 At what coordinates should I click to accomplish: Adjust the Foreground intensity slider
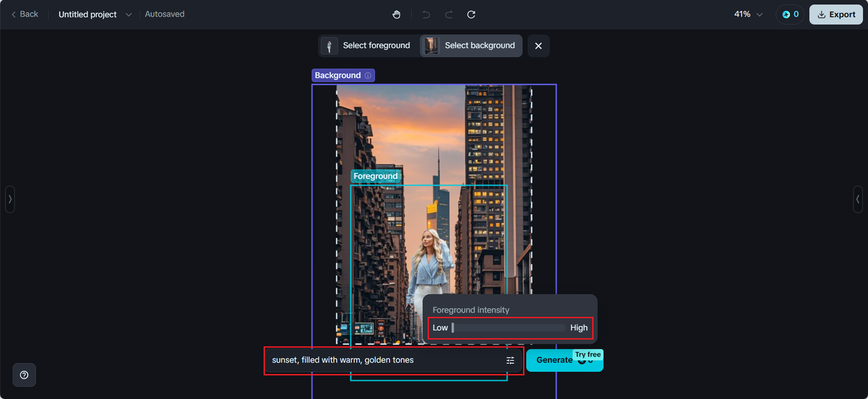coord(509,328)
